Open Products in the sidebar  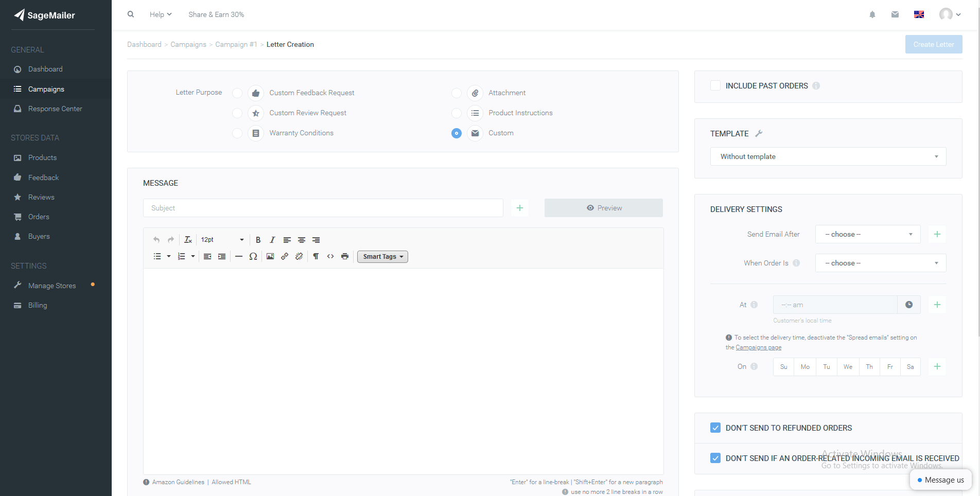click(x=42, y=157)
